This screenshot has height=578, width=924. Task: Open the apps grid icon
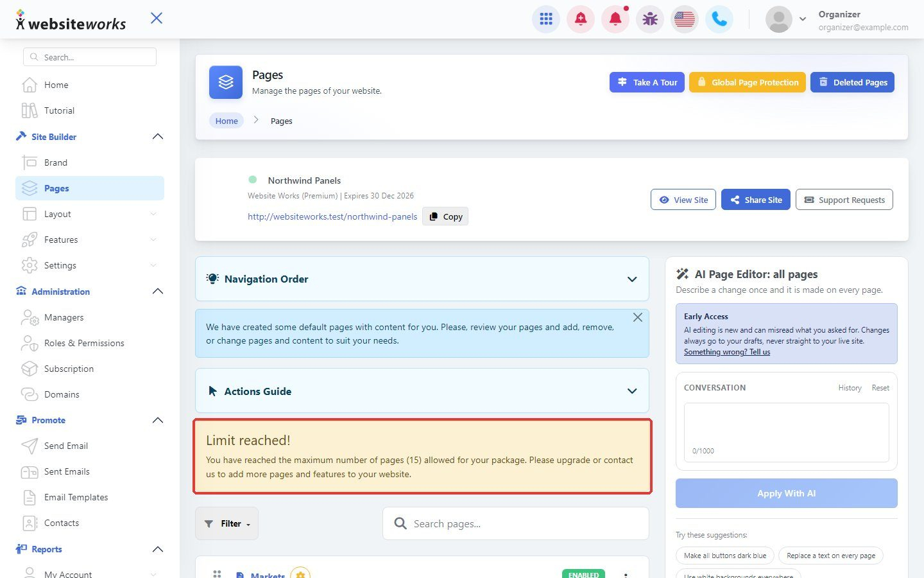point(546,19)
